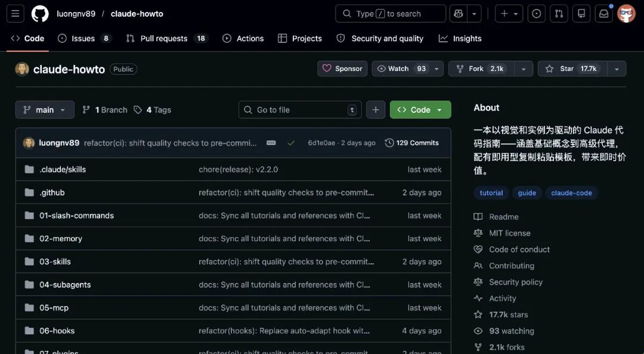Open the 01-slash-commands folder
Screen dimensions: 644x354
[x=77, y=216]
